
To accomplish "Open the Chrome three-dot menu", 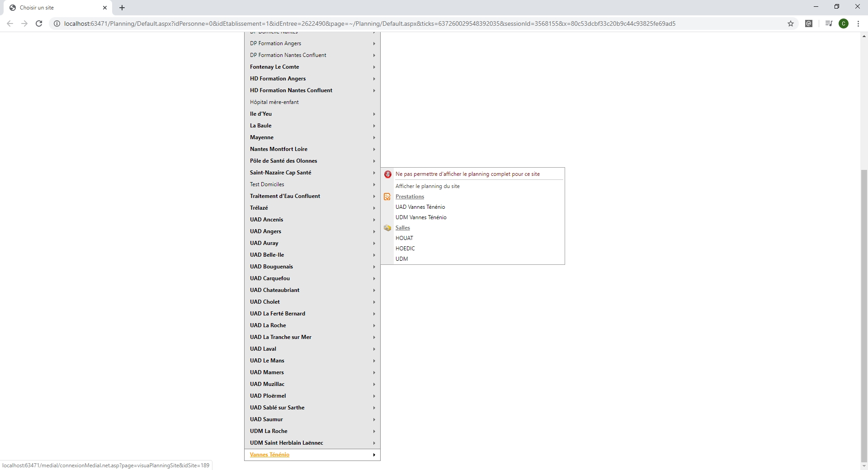I will pos(858,23).
